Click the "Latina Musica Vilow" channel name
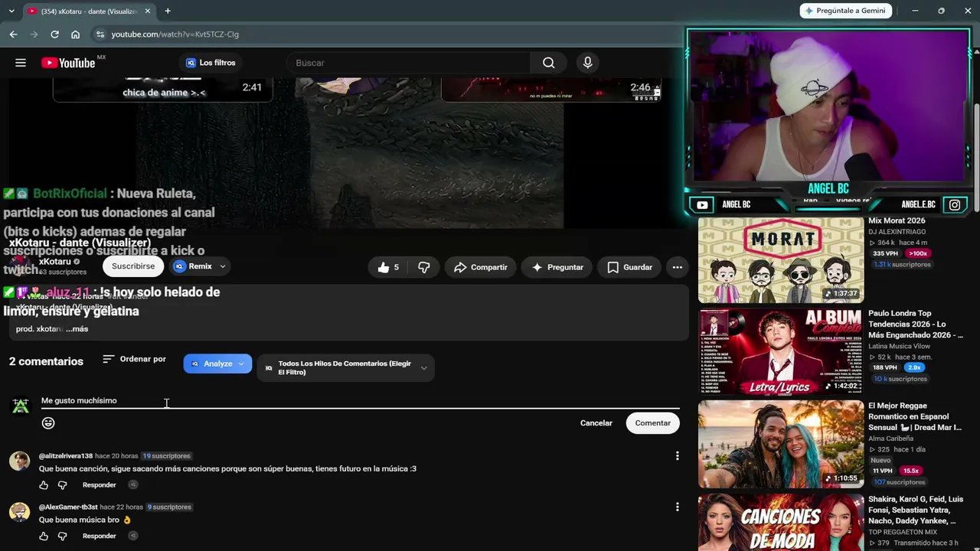 click(899, 347)
